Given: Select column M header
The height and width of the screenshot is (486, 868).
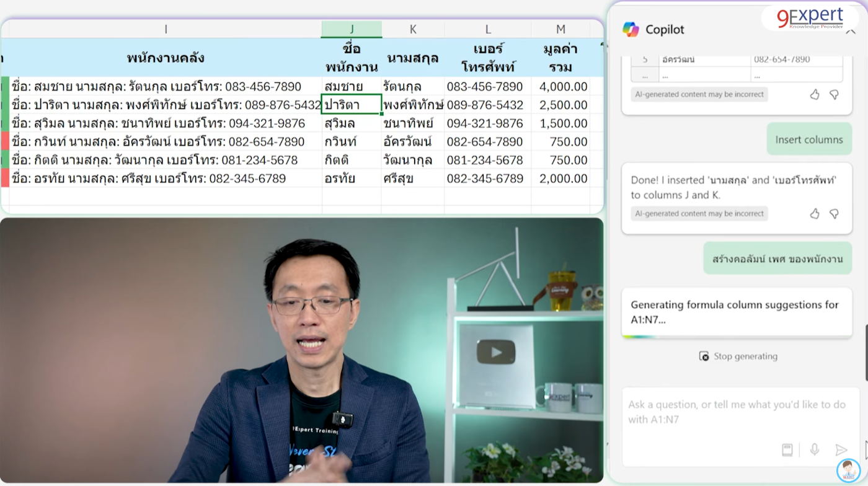Looking at the screenshot, I should (560, 29).
